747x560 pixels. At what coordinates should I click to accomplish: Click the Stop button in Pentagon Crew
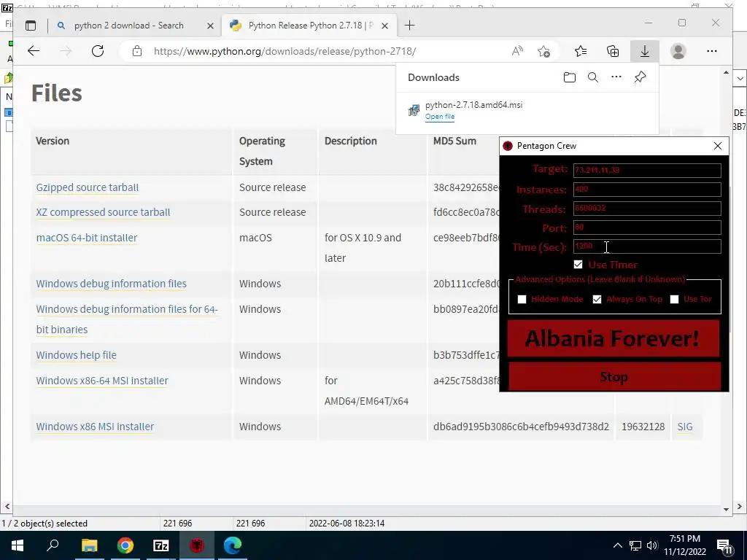coord(614,377)
